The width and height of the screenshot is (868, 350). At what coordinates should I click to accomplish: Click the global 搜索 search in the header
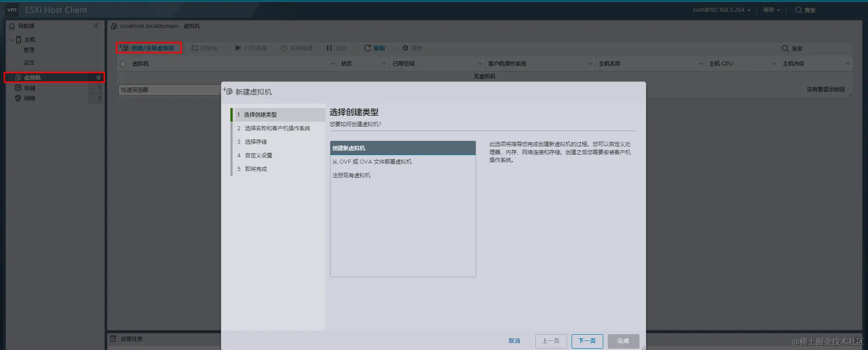point(806,10)
